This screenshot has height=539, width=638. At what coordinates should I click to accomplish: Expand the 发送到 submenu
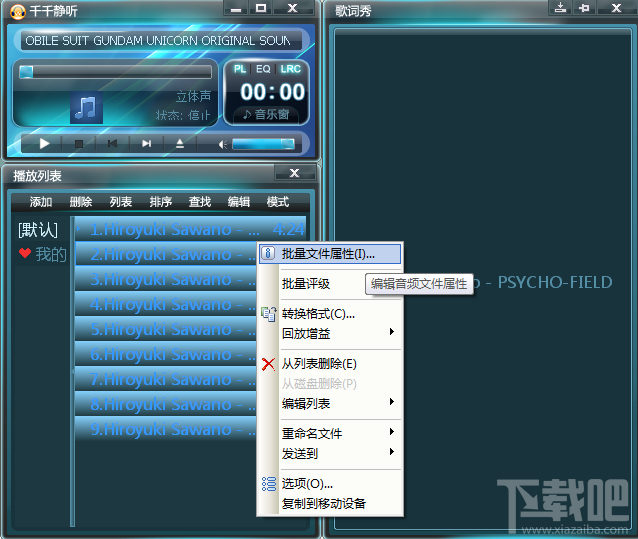coord(330,453)
